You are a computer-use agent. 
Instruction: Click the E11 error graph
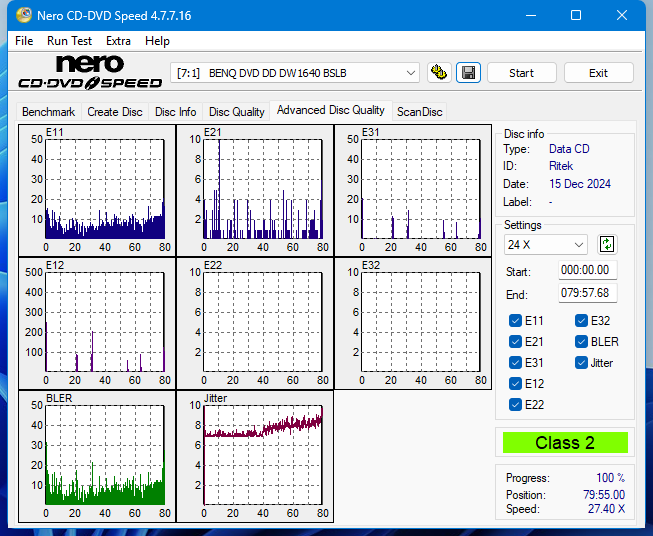(x=97, y=191)
